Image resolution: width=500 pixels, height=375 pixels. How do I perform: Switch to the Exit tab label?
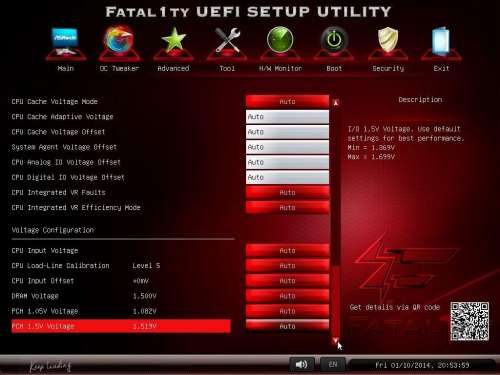point(441,68)
